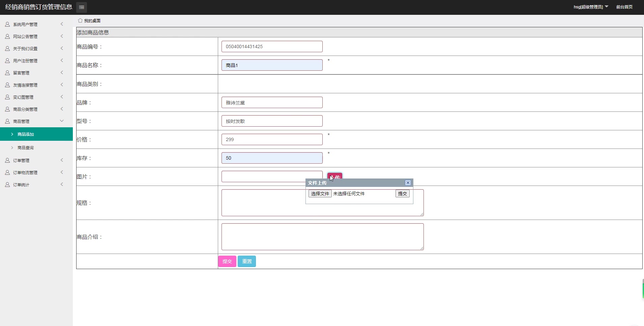This screenshot has height=326, width=644.
Task: Submit the form with the 提交 button
Action: coord(227,261)
